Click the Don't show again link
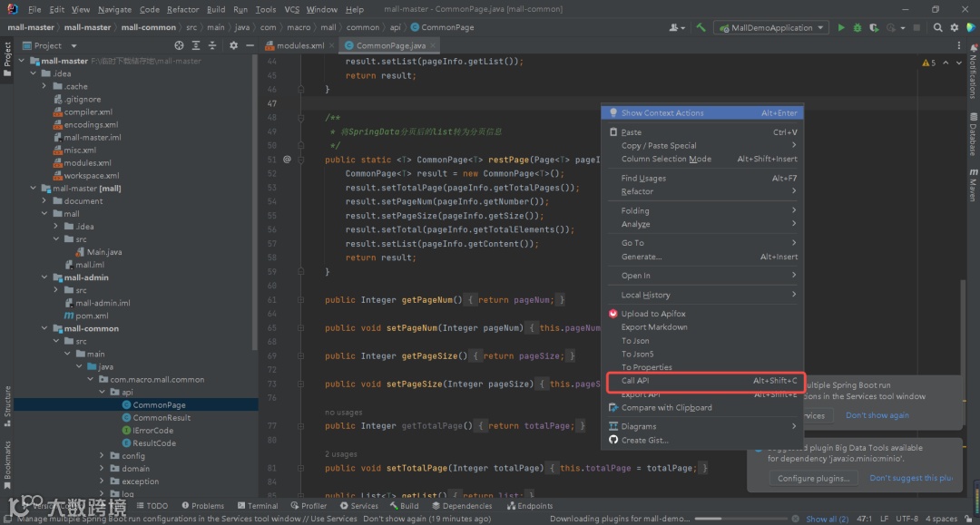This screenshot has width=980, height=525. 877,415
